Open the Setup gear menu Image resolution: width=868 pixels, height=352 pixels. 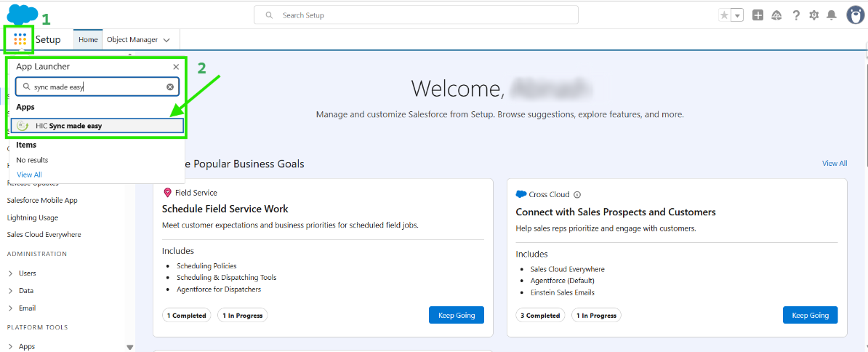coord(813,15)
